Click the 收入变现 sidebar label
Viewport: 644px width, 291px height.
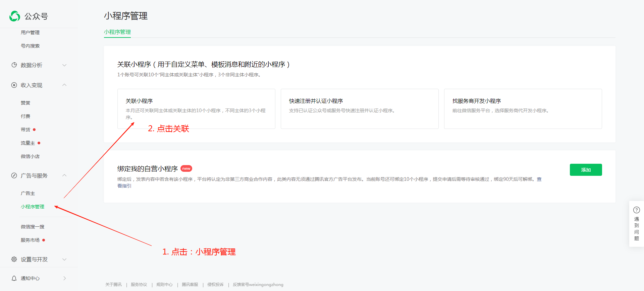[32, 85]
